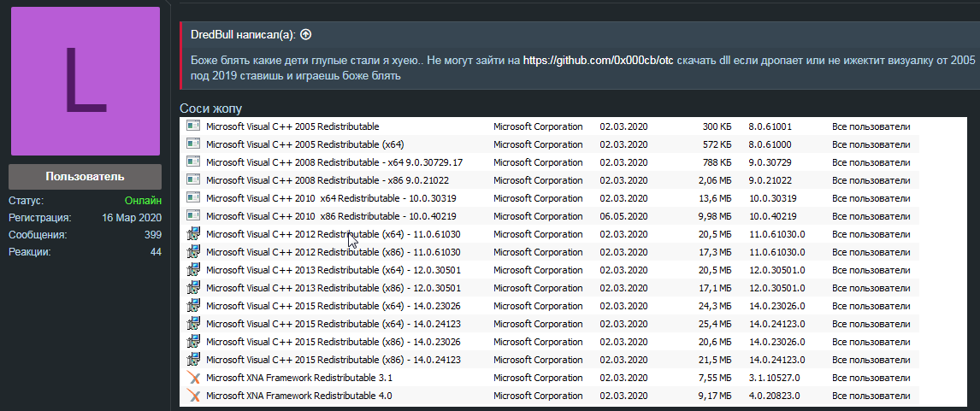
Task: Click XNA Framework Redistributable 3.1 icon
Action: pos(193,378)
